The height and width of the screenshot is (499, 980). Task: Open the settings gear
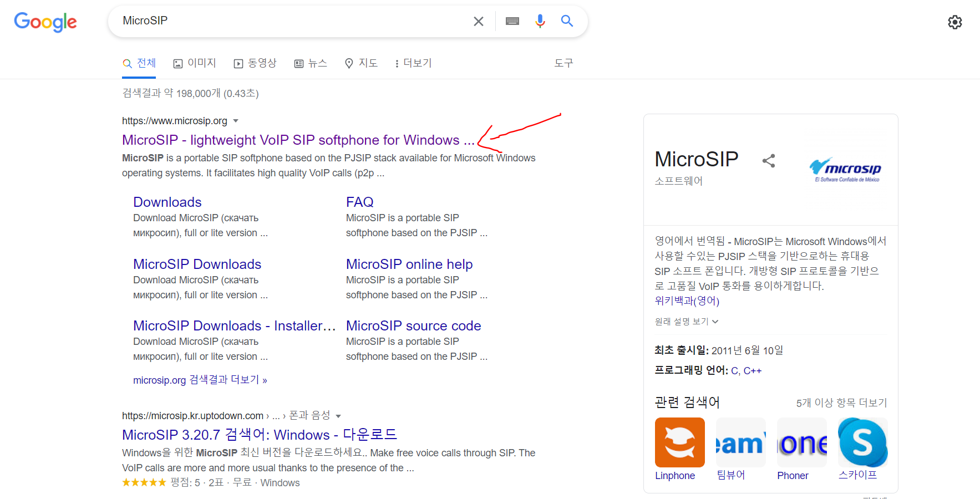[955, 22]
